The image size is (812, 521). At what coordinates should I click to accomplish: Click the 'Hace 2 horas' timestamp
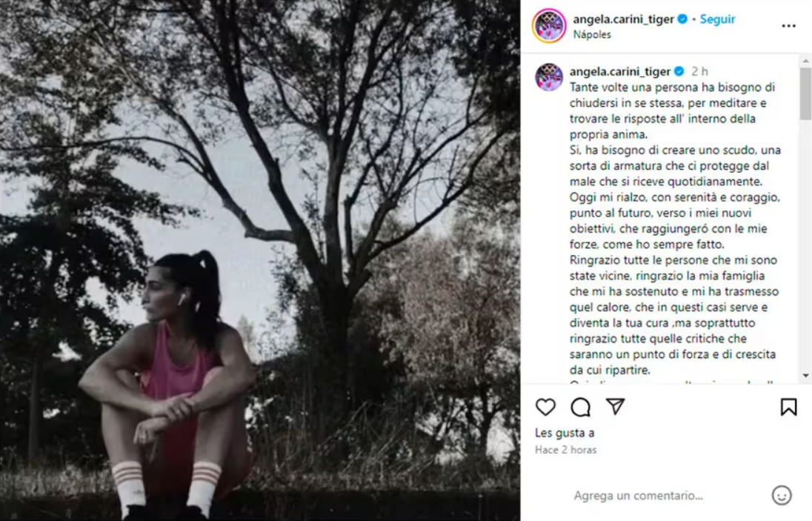tap(565, 450)
